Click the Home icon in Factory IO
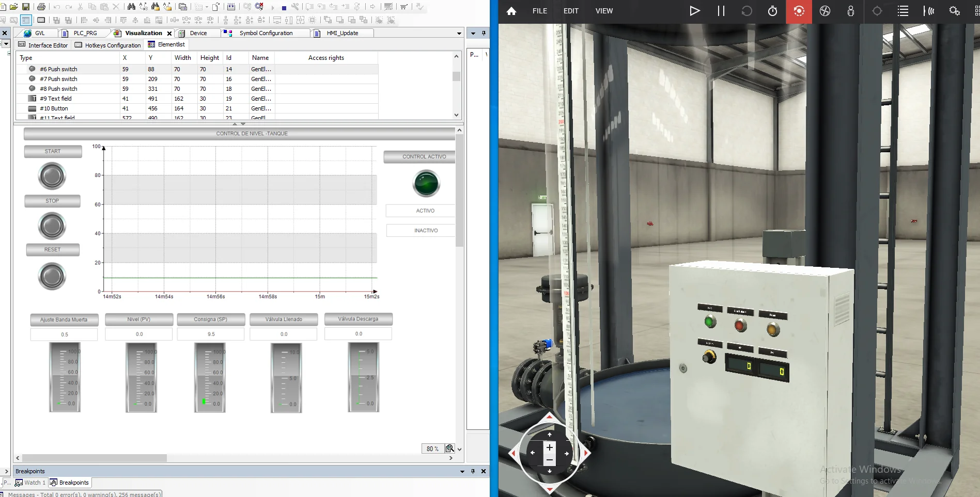Screen dimensions: 980x497 (x=511, y=11)
